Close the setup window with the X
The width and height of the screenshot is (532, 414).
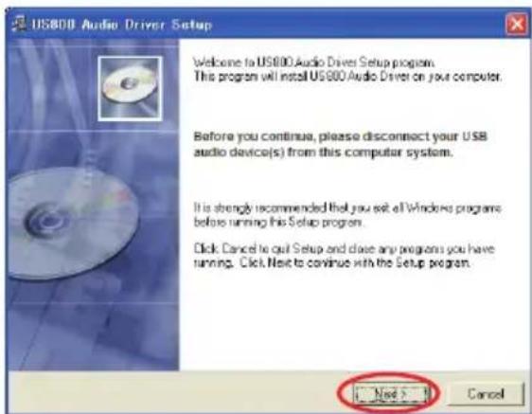coord(517,24)
